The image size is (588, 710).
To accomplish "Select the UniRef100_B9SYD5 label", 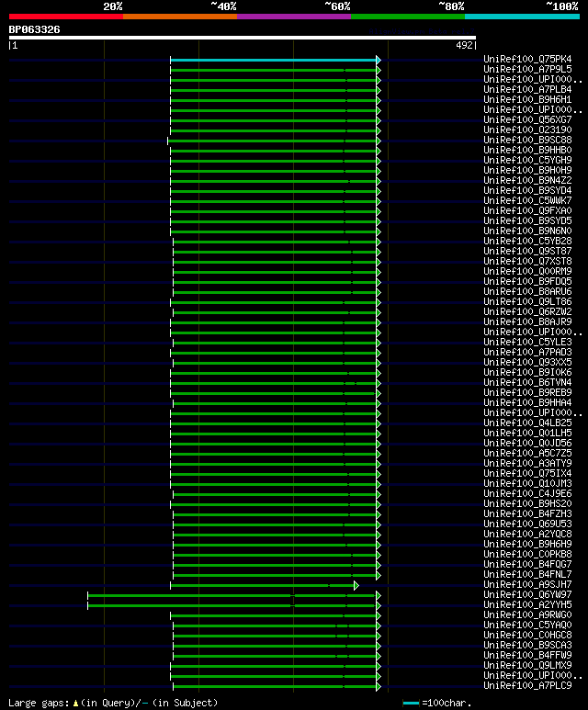I will click(527, 221).
